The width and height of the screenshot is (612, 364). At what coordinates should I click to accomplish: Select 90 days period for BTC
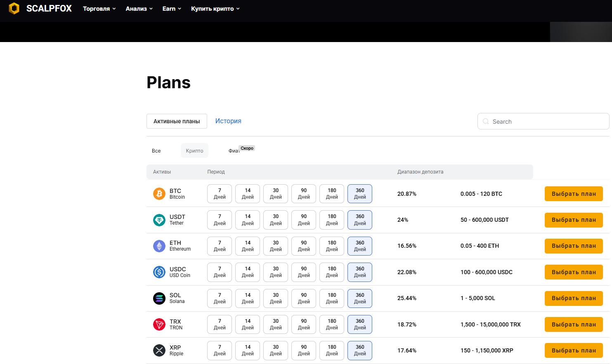click(x=304, y=194)
